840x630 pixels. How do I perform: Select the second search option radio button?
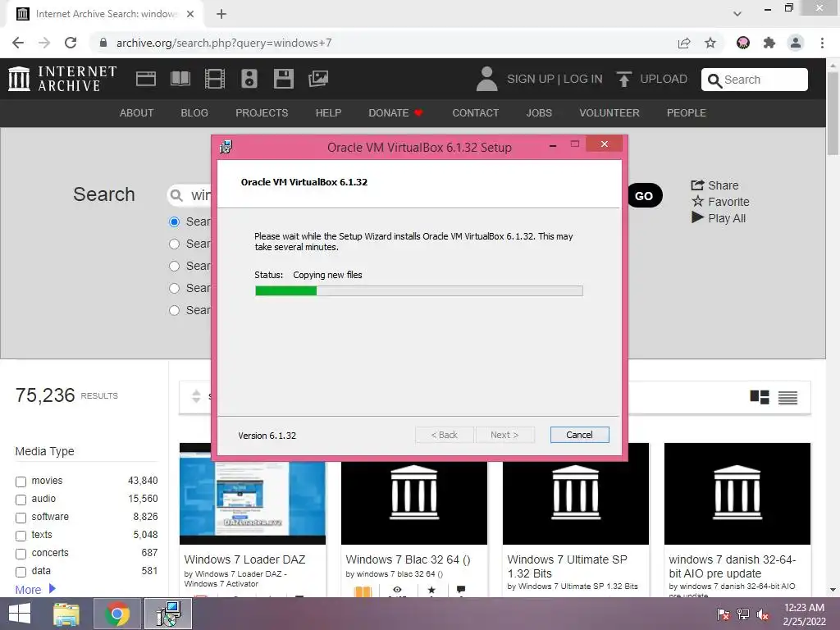174,244
